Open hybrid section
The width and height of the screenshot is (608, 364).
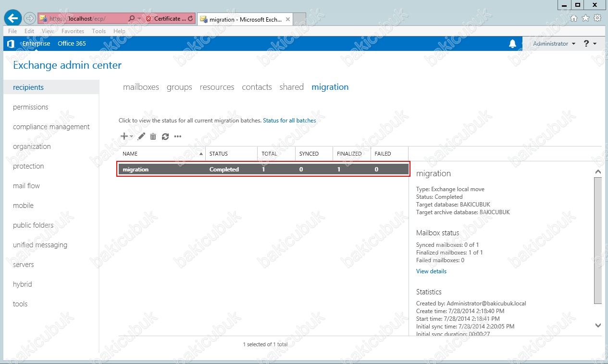[23, 284]
